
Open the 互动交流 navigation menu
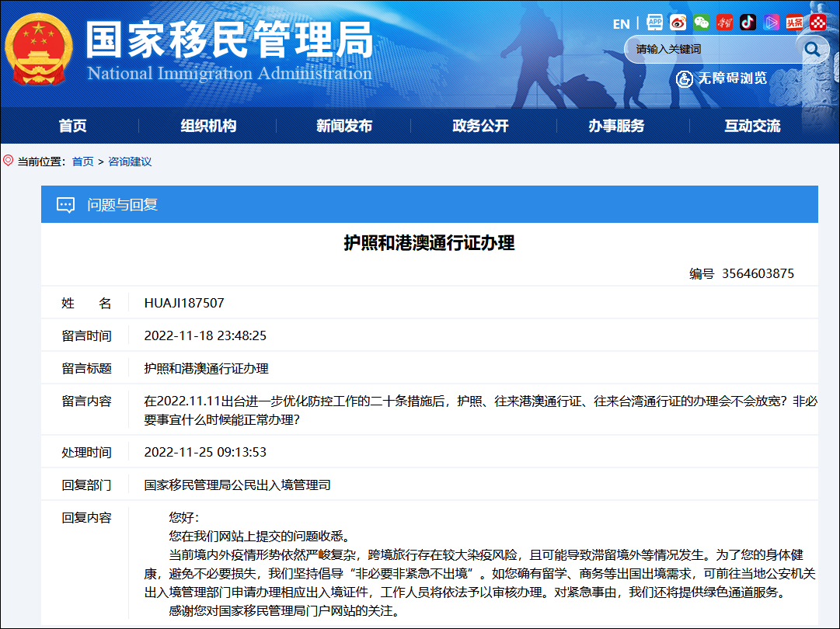[752, 126]
